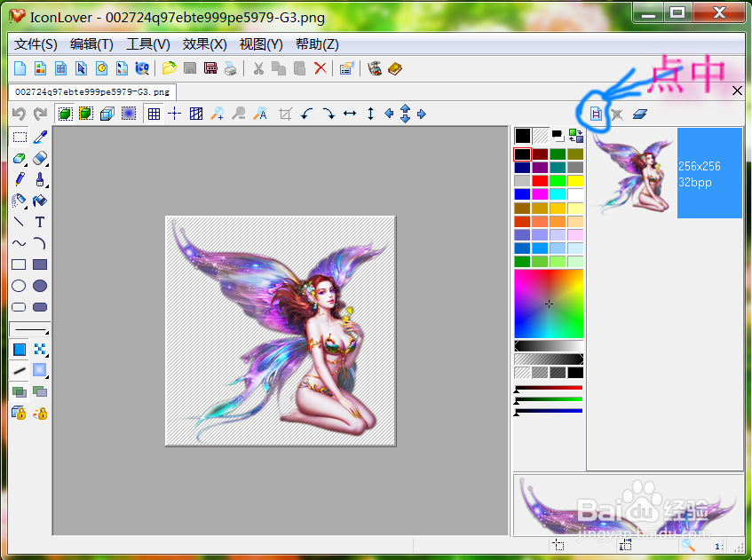Select the filled rectangle tool
Viewport: 752px width, 560px height.
coord(40,264)
